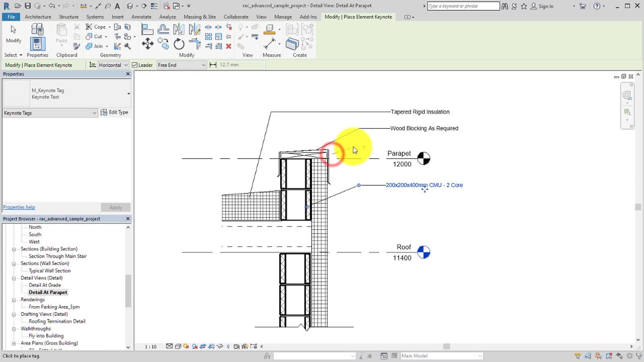Select the Modify arrow tool

13,30
